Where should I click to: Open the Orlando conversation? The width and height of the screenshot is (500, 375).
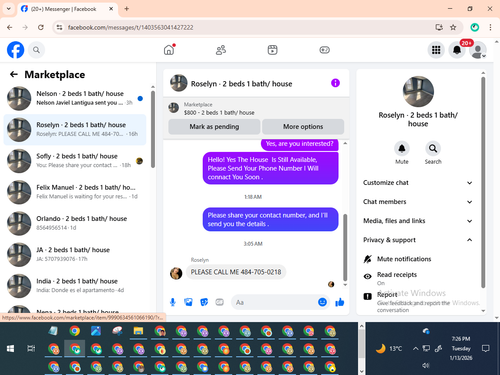click(75, 223)
